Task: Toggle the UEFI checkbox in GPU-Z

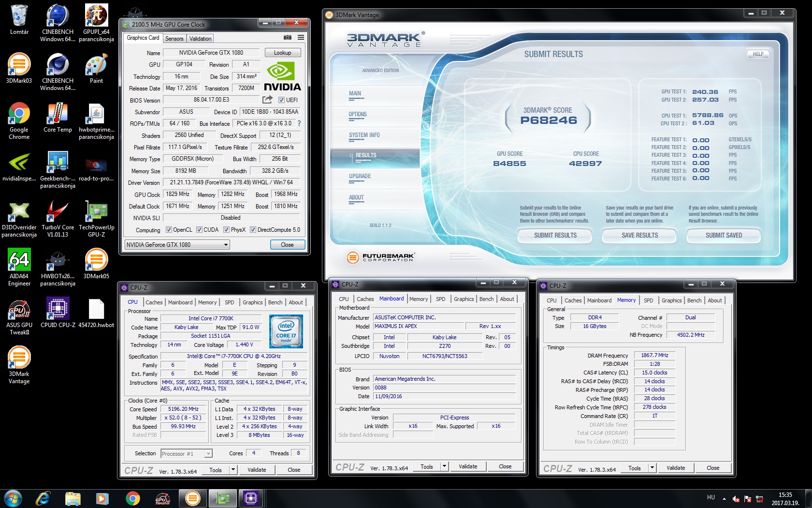Action: coord(281,100)
